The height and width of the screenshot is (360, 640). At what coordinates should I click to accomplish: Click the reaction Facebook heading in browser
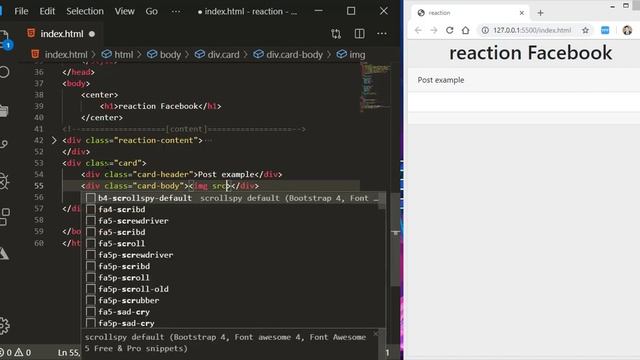(530, 53)
